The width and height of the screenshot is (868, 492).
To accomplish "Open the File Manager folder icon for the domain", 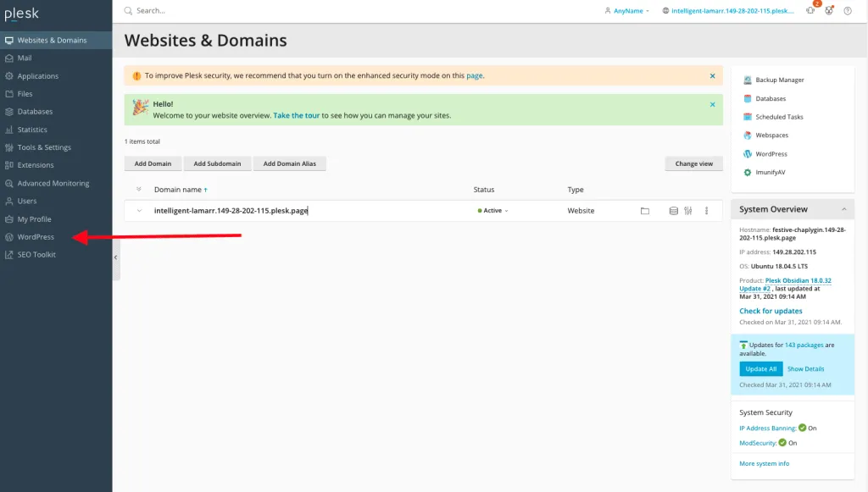I will pos(644,210).
